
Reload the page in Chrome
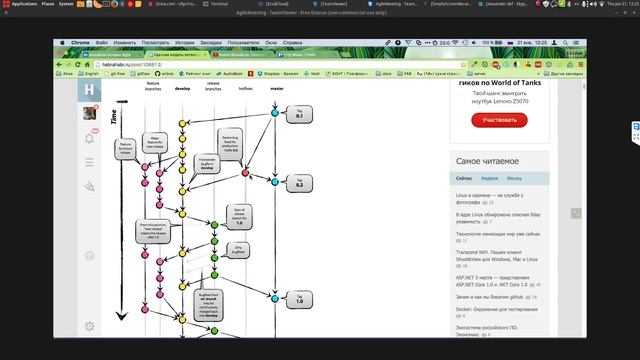(78, 64)
